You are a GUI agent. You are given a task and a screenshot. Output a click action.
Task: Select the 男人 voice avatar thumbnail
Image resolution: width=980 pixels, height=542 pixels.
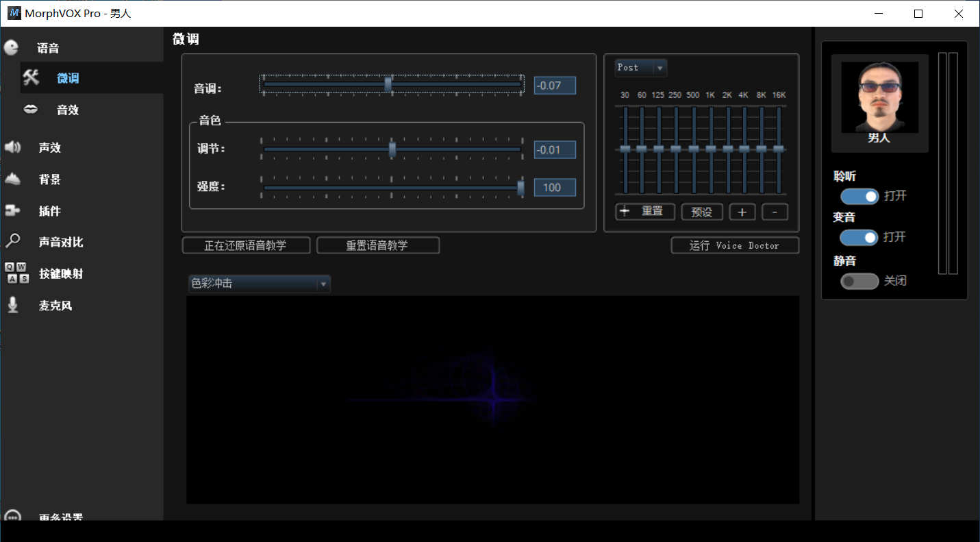879,97
